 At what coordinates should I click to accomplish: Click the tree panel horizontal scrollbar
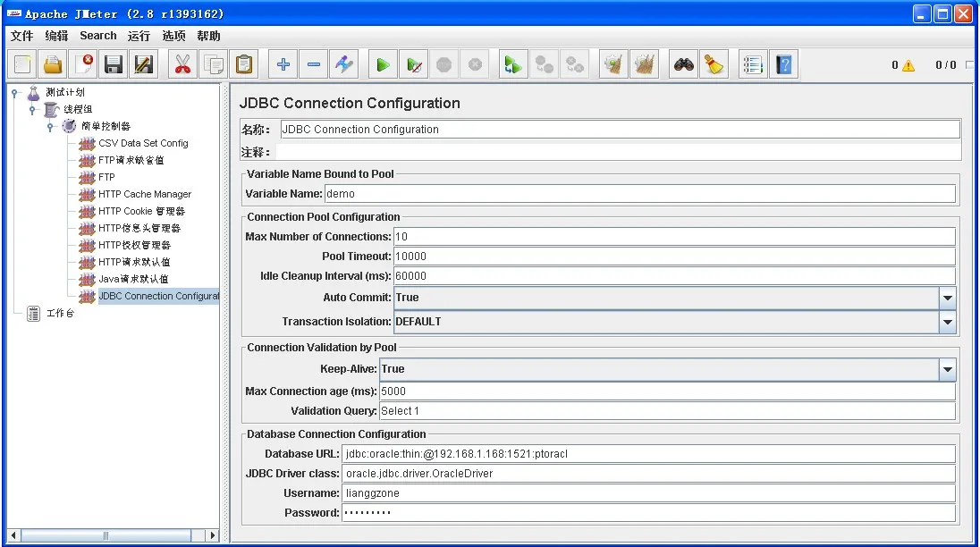[106, 535]
